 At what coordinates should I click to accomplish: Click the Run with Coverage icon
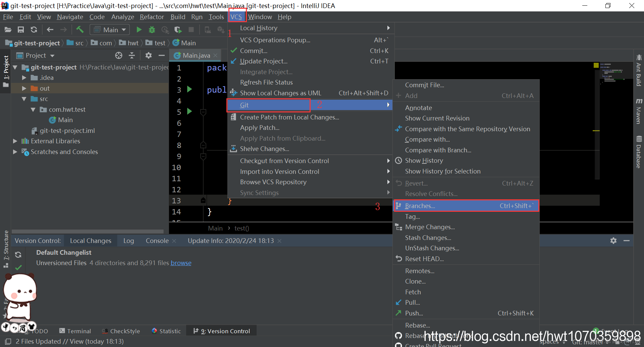pos(178,30)
